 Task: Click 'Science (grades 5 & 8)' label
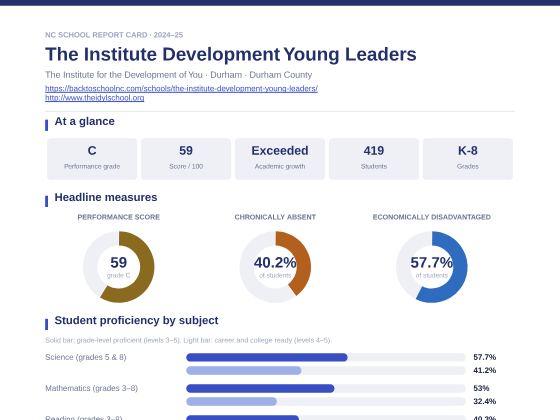click(x=86, y=357)
